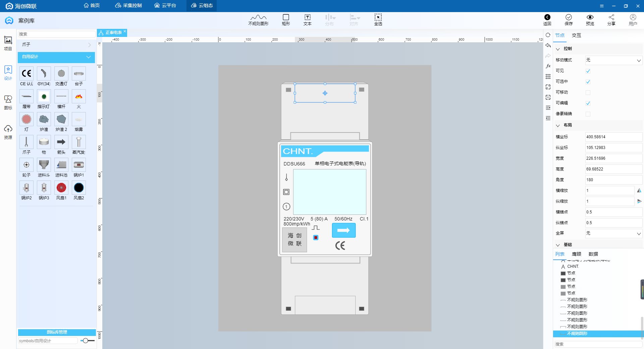Click the 横坐标 value field
The image size is (644, 349).
(613, 137)
